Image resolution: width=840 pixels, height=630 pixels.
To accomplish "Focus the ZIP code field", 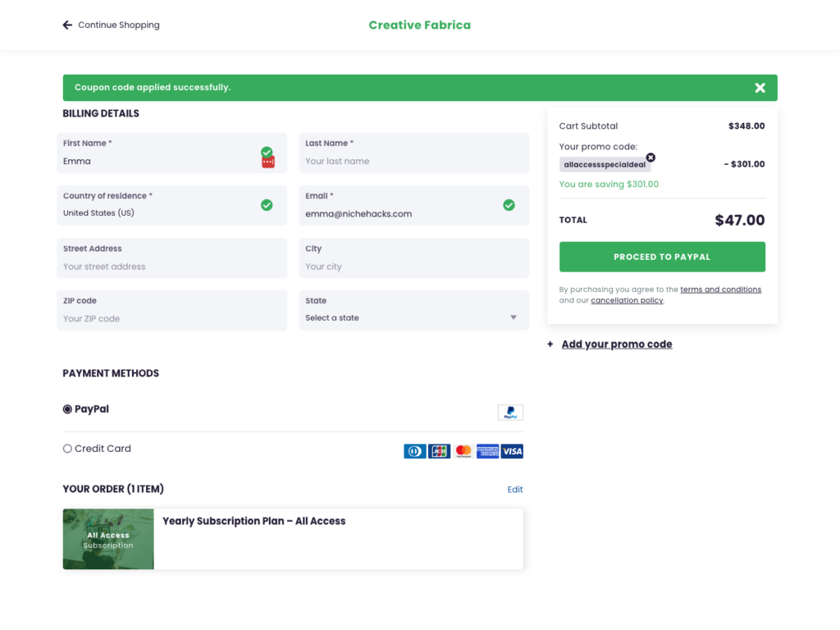I will (172, 311).
